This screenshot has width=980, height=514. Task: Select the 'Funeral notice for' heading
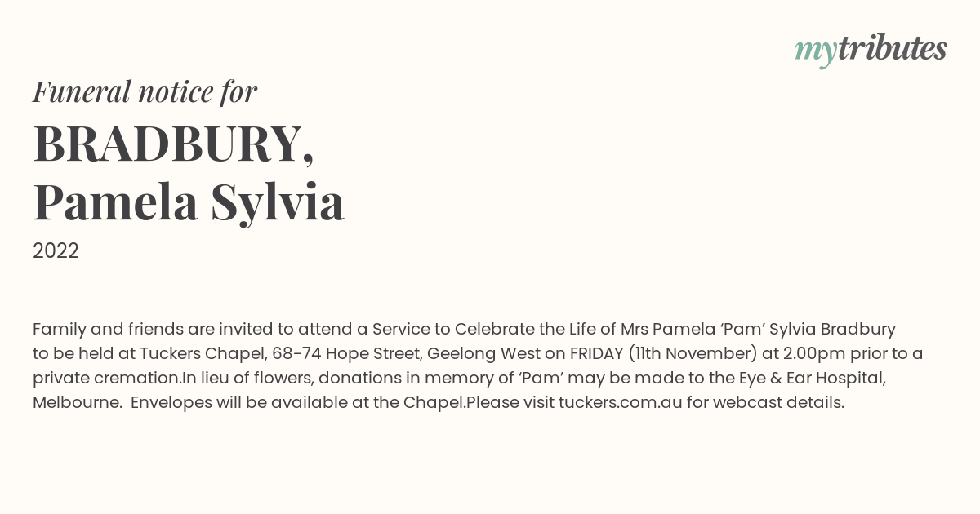pos(145,91)
